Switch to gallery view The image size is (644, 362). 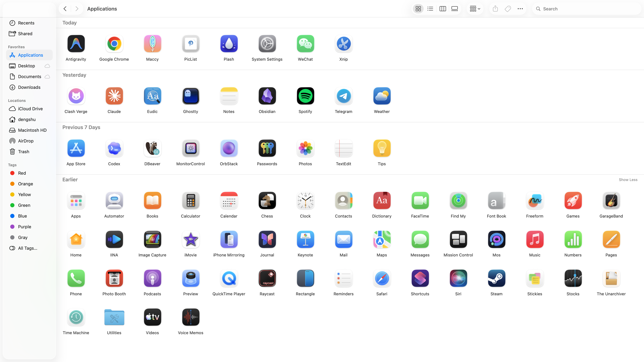[x=454, y=9]
